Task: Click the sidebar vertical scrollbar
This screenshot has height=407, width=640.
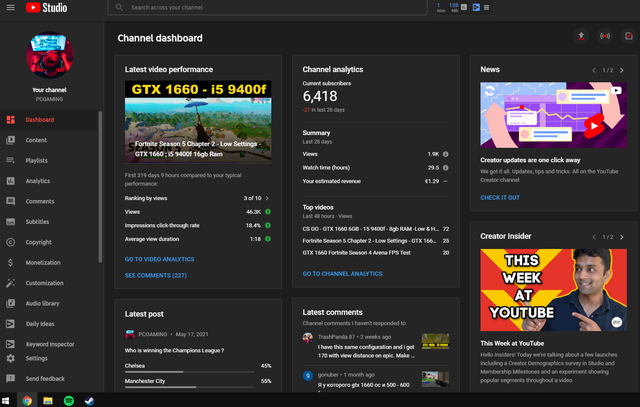Action: tap(100, 187)
